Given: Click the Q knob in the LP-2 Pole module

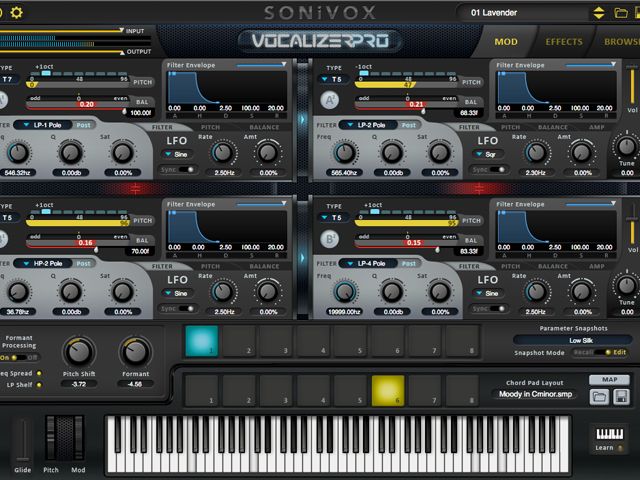Looking at the screenshot, I should tap(392, 153).
